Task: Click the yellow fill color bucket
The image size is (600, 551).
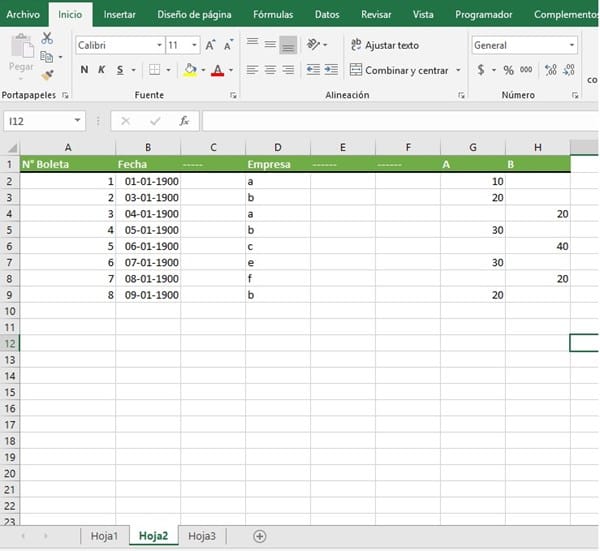Action: coord(190,70)
